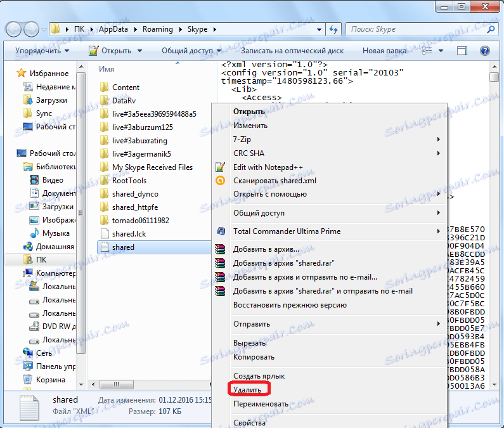Open the Общий доступ toolbar dropdown
The height and width of the screenshot is (428, 504).
point(191,51)
